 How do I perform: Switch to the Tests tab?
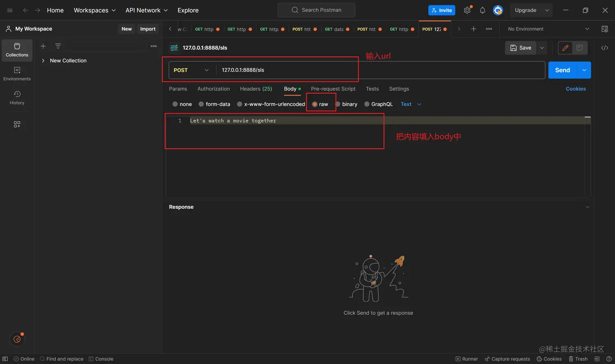(372, 89)
